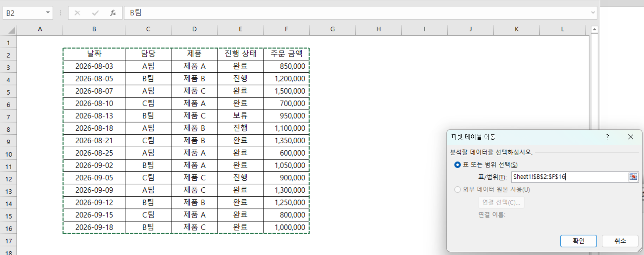The width and height of the screenshot is (644, 255).
Task: Click the amount cell 1,250,000
Action: (x=286, y=202)
